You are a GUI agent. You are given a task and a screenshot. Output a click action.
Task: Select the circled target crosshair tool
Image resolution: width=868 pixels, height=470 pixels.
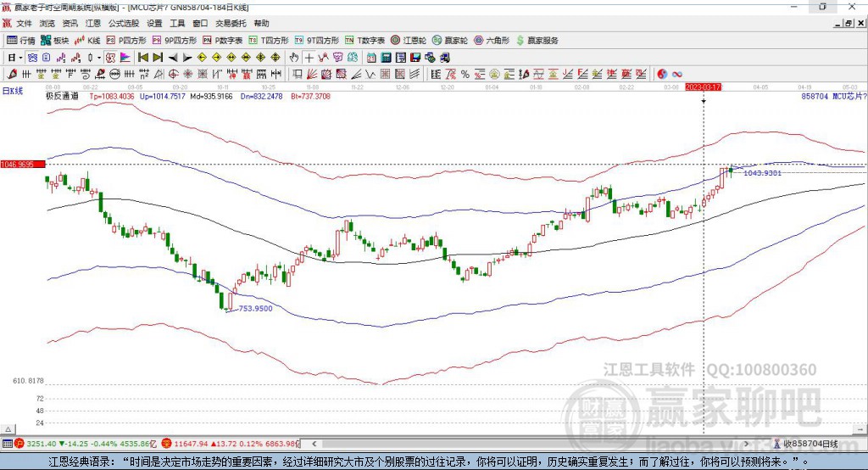click(173, 75)
